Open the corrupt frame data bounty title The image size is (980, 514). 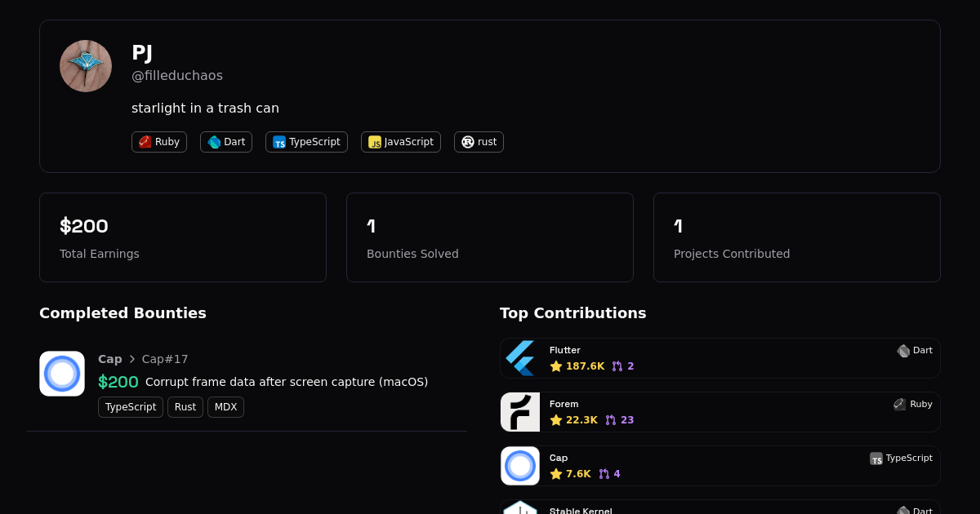point(287,382)
